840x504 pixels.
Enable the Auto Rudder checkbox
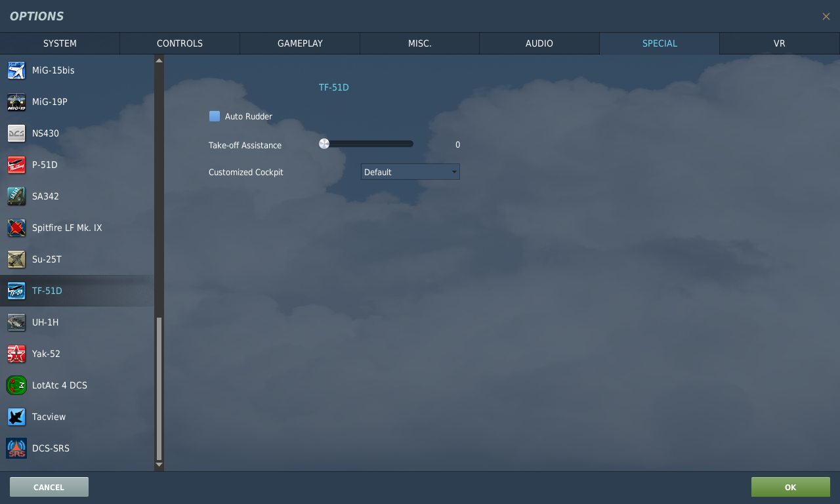(215, 116)
